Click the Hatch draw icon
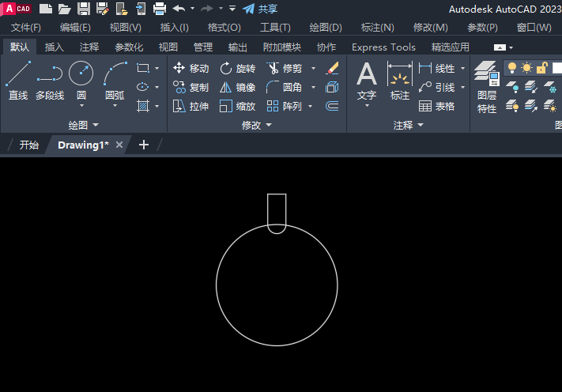The image size is (562, 392). pyautogui.click(x=143, y=106)
